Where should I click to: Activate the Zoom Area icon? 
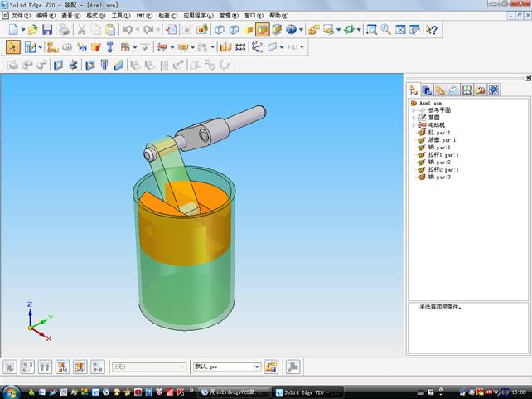(371, 30)
